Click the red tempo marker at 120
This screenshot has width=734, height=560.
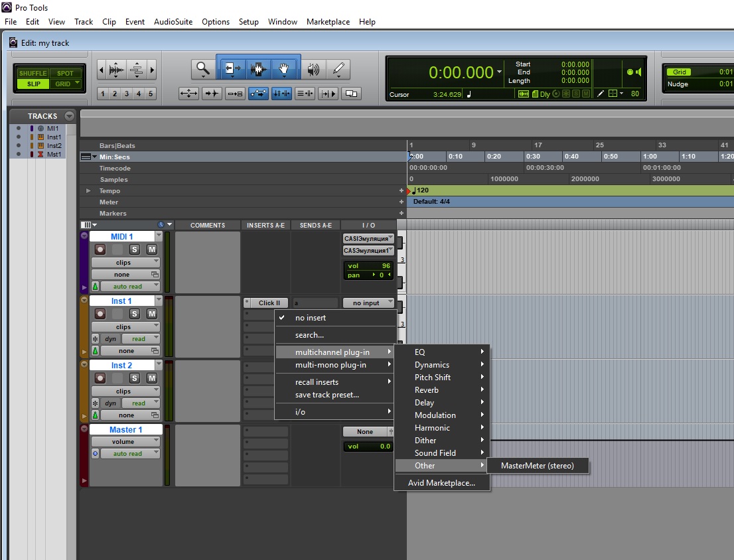(409, 191)
